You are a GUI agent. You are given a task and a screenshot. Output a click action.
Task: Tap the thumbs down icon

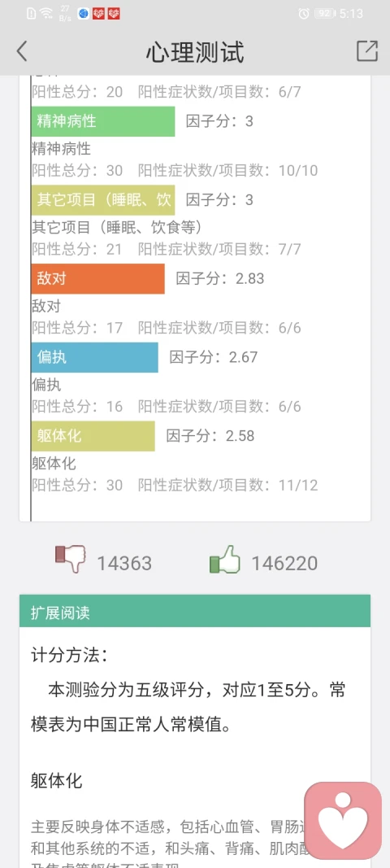tap(70, 558)
